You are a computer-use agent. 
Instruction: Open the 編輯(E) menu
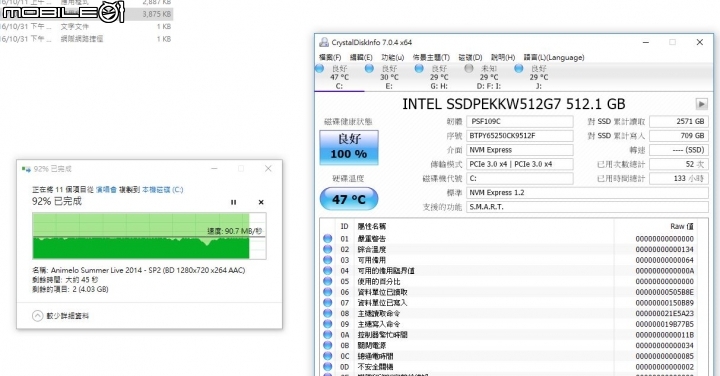click(361, 57)
